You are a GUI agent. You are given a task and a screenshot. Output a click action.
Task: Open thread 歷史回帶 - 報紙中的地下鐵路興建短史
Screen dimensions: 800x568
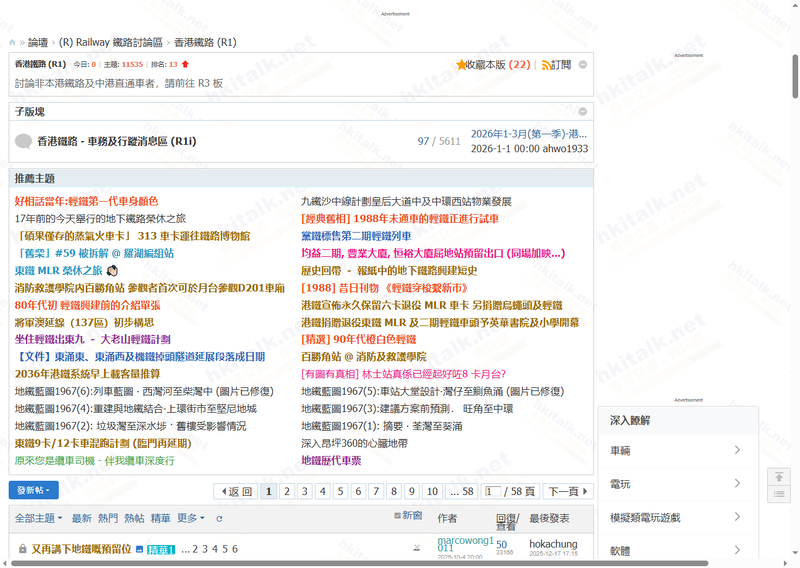click(x=389, y=270)
